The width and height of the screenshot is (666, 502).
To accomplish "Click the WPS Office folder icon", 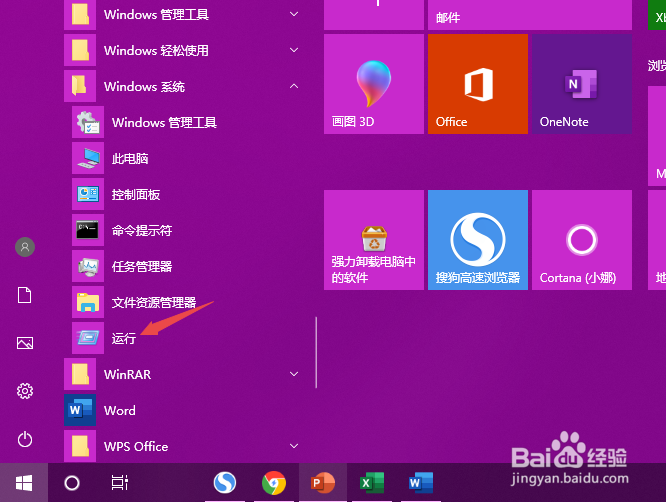I will [80, 446].
